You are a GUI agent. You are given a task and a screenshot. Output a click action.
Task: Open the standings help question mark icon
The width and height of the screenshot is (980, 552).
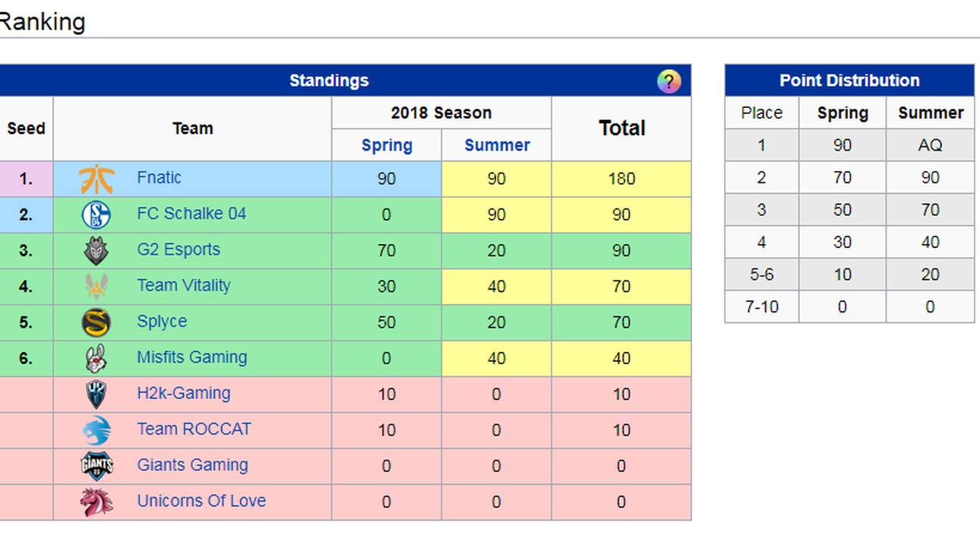(x=669, y=81)
